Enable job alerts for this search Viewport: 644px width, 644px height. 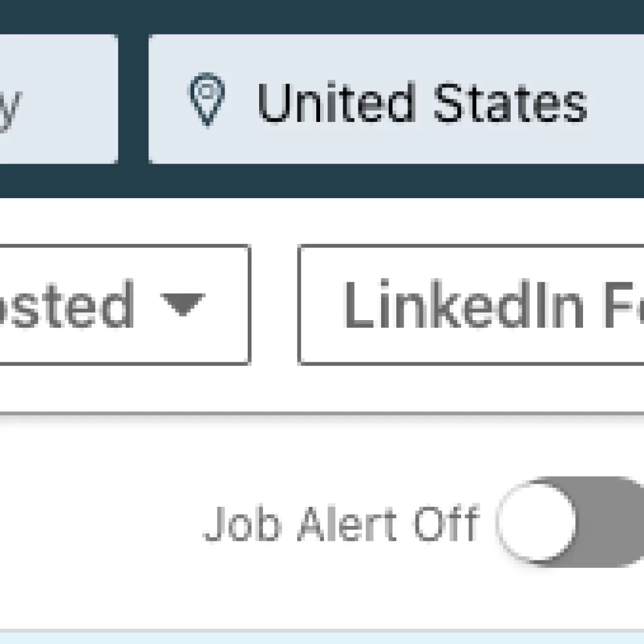coord(571,521)
